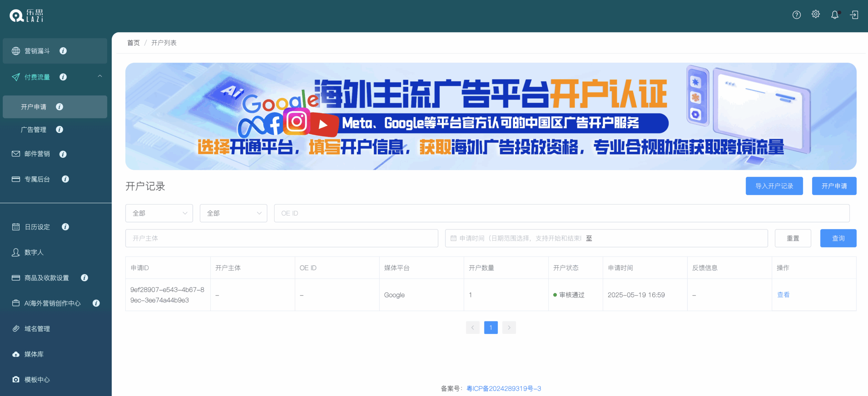The width and height of the screenshot is (868, 396).
Task: Click info icon next to 专属后台
Action: 65,179
